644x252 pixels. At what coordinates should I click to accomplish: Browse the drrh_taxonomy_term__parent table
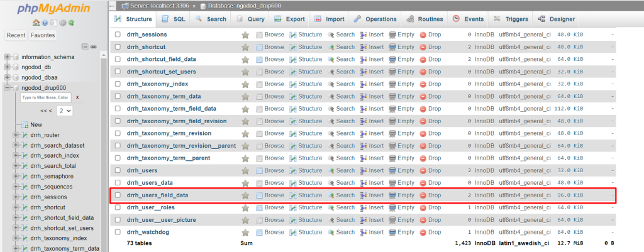coord(270,158)
